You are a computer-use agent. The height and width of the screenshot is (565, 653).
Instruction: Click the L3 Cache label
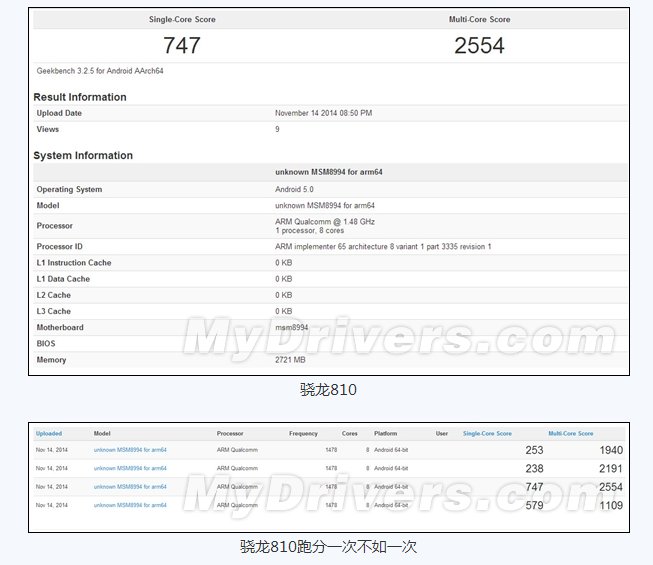pos(54,311)
